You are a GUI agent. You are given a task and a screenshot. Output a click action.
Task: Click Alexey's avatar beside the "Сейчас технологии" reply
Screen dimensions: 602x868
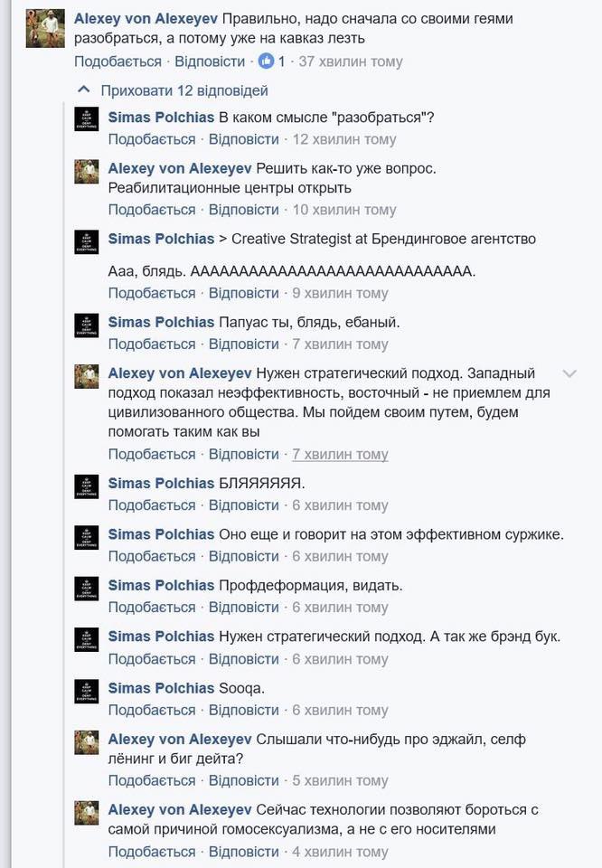pyautogui.click(x=87, y=812)
